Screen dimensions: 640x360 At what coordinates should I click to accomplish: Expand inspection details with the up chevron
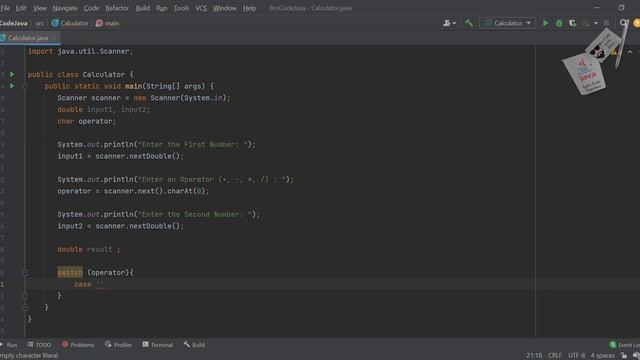tap(630, 52)
